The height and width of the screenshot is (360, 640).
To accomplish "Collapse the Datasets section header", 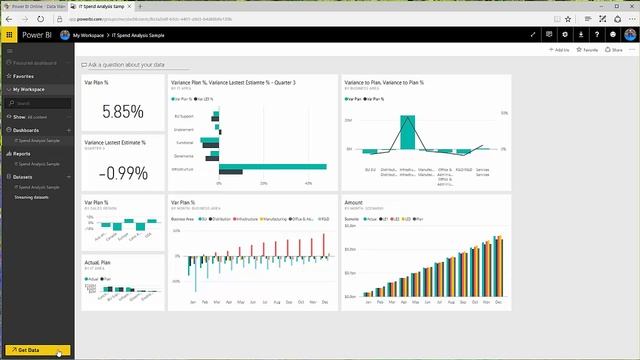I will tap(22, 177).
